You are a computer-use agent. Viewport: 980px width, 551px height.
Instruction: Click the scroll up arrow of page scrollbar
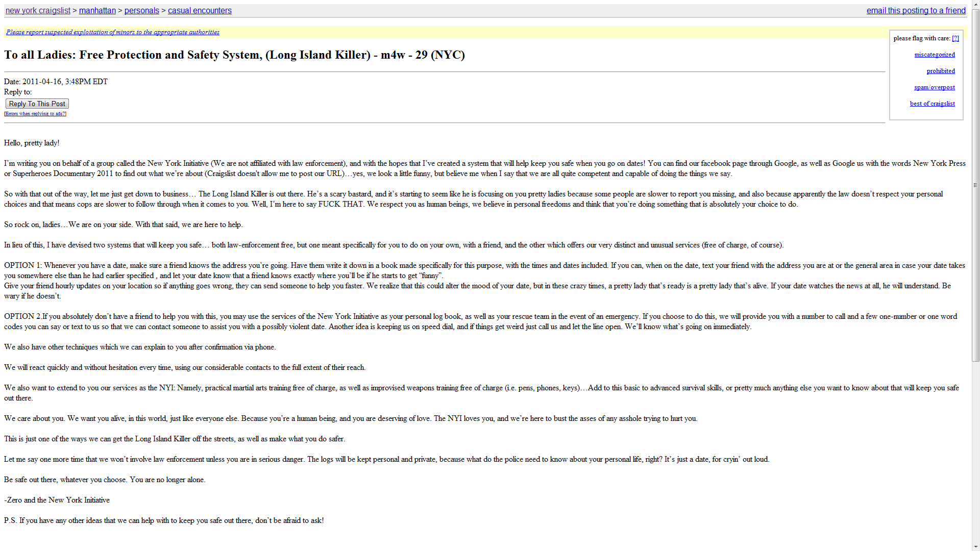975,4
